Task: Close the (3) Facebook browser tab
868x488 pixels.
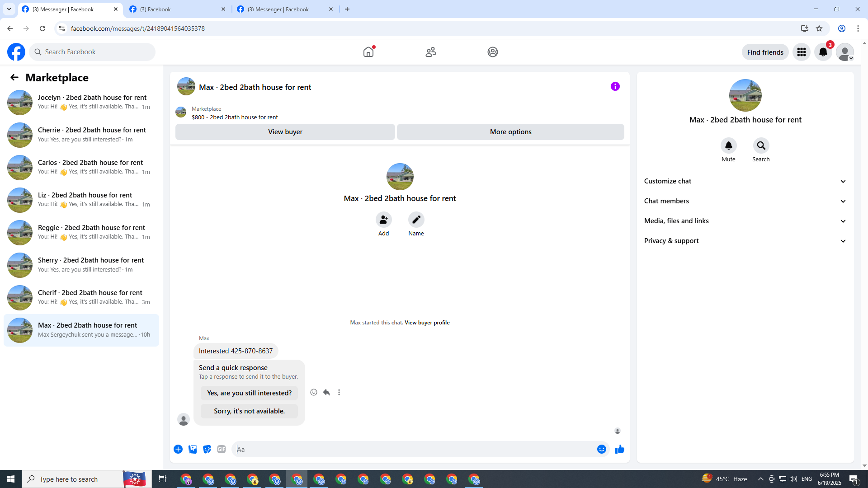Action: pos(223,9)
